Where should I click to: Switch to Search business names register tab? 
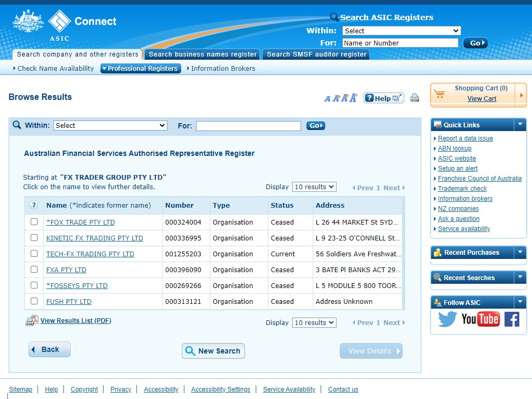click(x=202, y=54)
